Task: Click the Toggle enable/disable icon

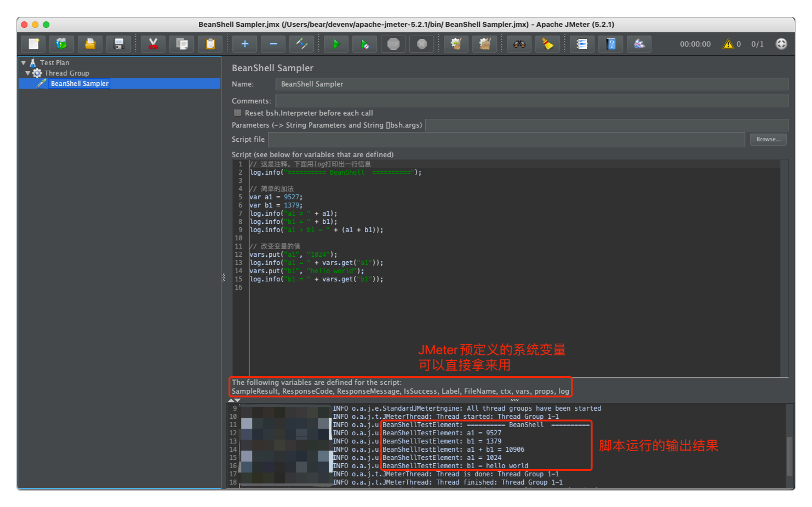Action: [302, 44]
